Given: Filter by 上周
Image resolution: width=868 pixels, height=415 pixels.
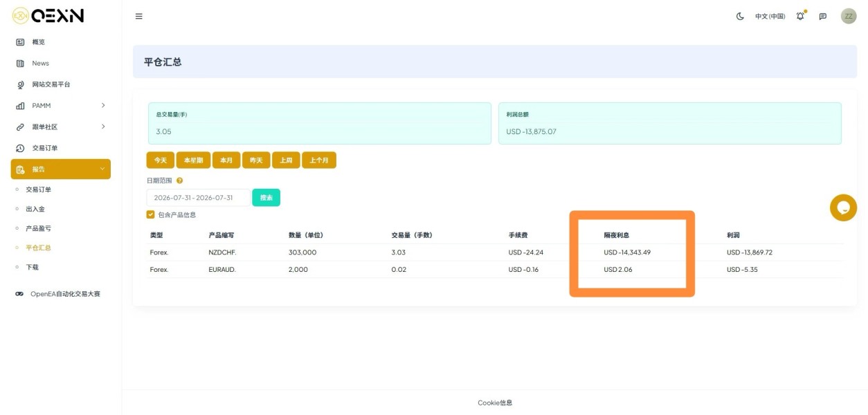Looking at the screenshot, I should 286,160.
